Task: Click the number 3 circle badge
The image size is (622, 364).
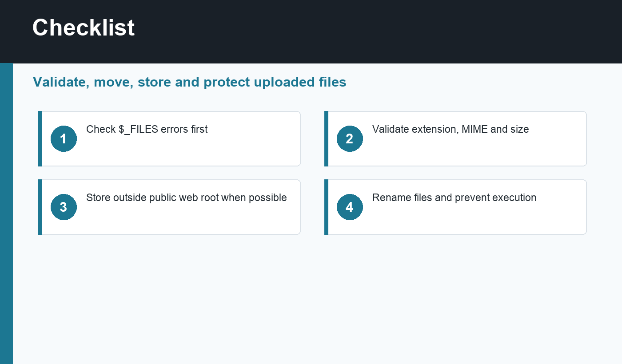Action: click(x=64, y=207)
